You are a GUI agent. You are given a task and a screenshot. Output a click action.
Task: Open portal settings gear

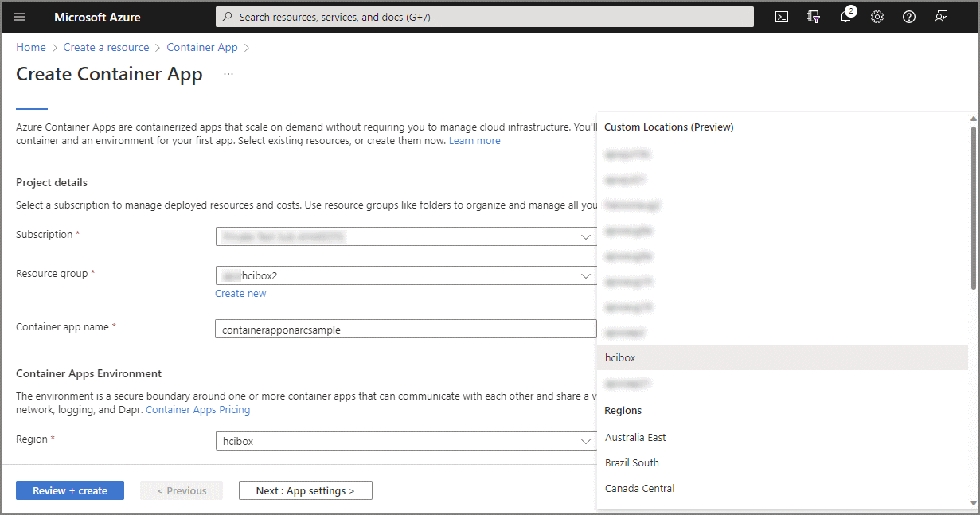click(877, 17)
